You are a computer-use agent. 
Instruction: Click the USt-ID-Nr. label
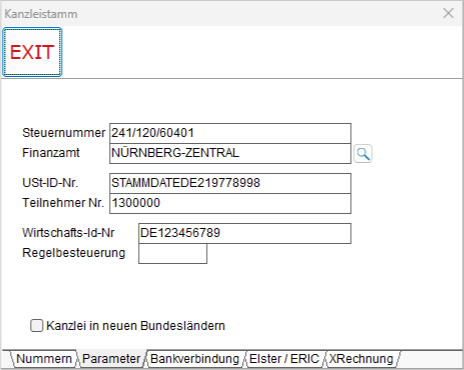point(50,183)
